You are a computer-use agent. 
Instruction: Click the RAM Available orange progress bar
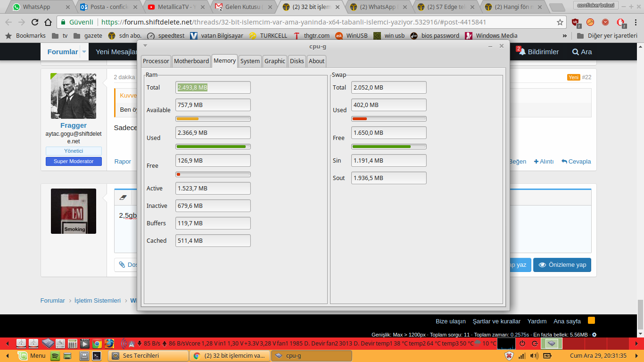click(x=213, y=119)
